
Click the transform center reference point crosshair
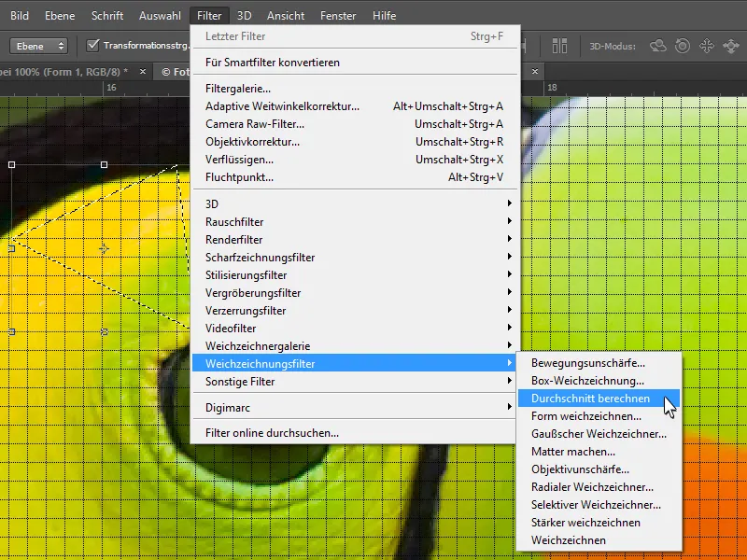point(104,248)
